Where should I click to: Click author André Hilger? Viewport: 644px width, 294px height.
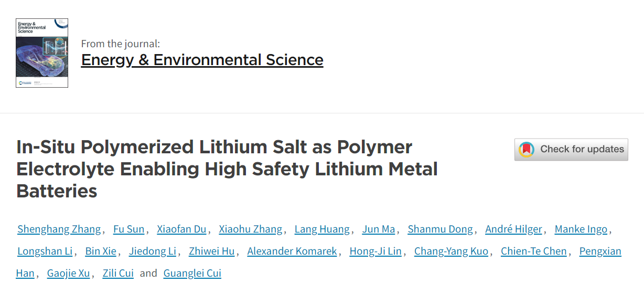click(514, 229)
